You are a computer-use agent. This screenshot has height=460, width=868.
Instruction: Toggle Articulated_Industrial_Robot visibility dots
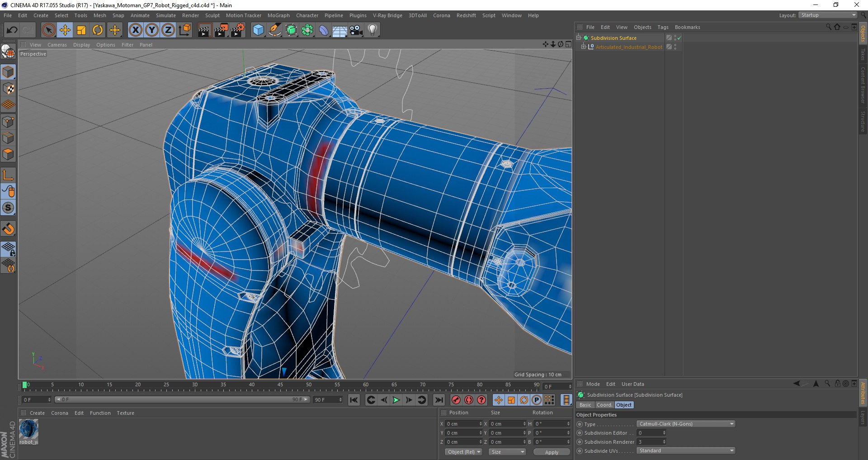point(675,47)
